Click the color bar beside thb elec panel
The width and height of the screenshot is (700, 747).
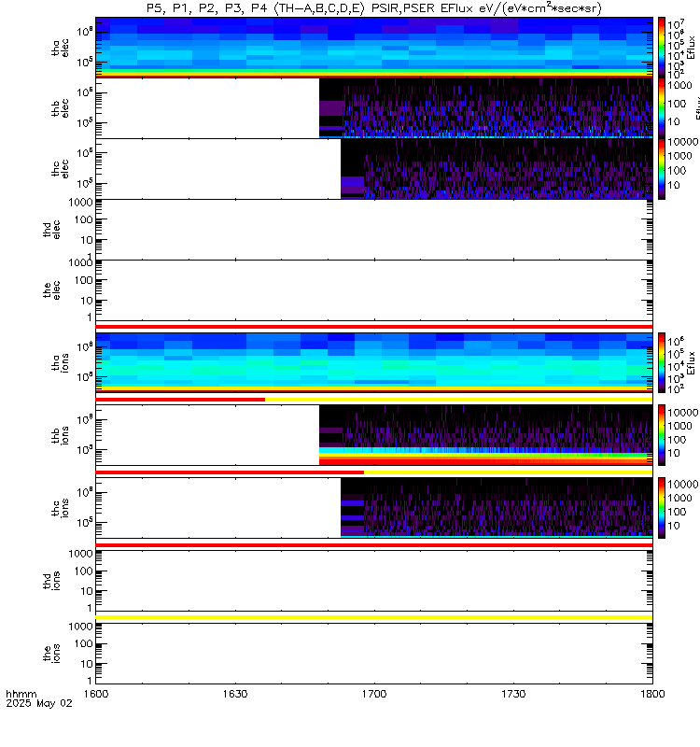662,108
